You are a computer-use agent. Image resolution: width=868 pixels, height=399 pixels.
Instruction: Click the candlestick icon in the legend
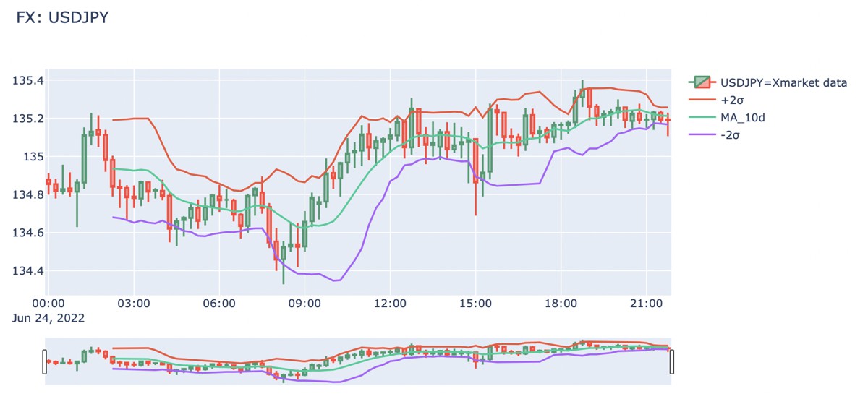click(702, 82)
